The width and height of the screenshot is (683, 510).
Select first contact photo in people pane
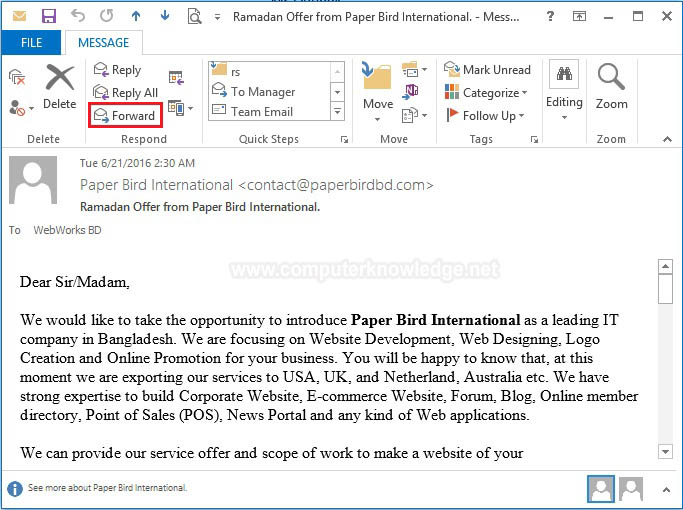click(x=601, y=489)
